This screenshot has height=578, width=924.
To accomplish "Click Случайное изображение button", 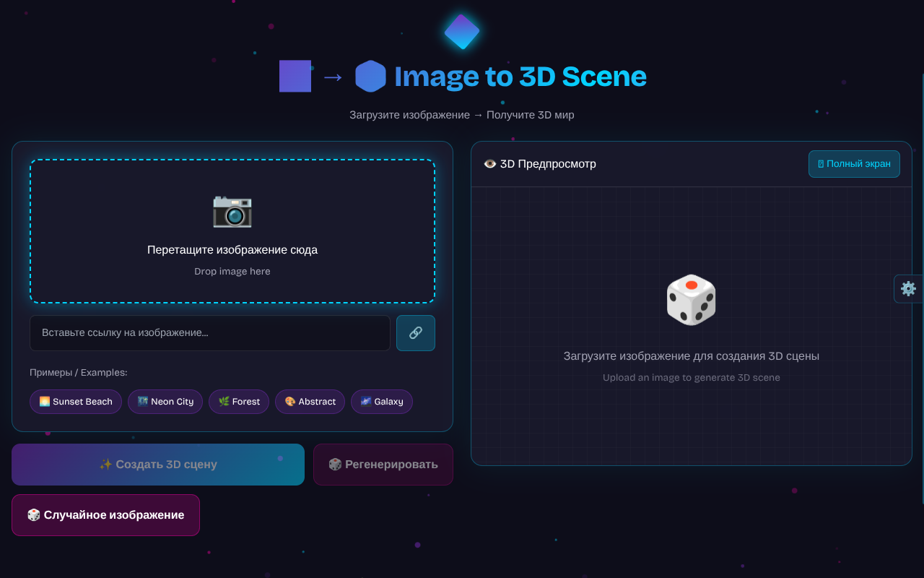I will pos(105,515).
